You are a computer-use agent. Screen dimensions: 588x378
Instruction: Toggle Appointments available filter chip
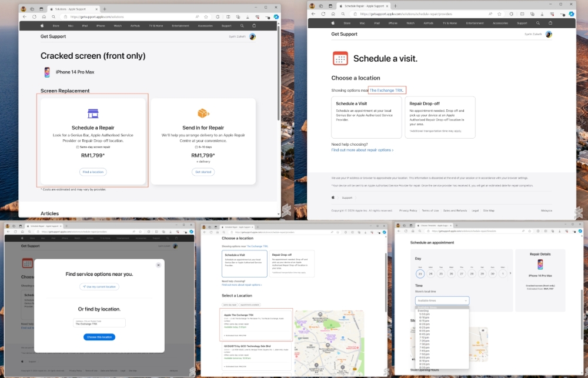pyautogui.click(x=250, y=305)
